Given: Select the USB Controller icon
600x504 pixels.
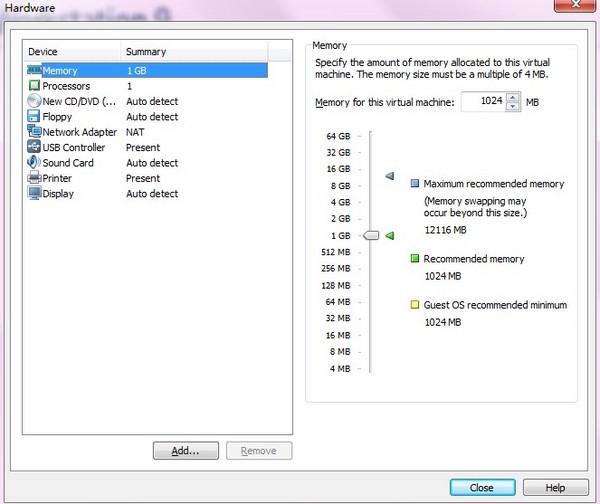Looking at the screenshot, I should point(34,147).
